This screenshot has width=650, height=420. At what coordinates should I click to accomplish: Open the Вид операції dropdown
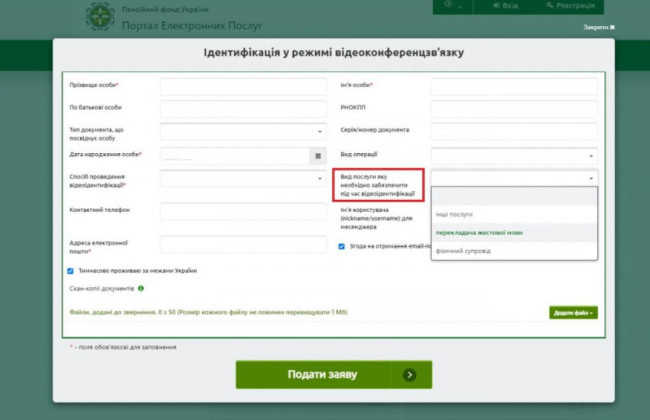514,155
